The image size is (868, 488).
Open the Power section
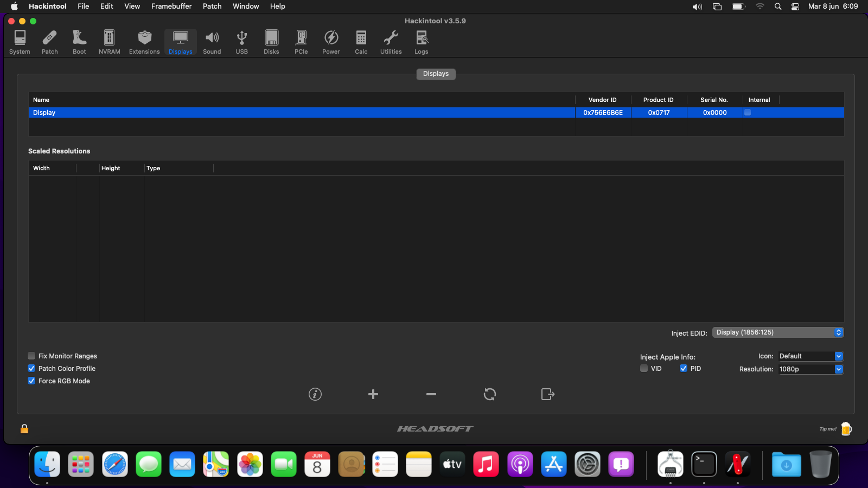pyautogui.click(x=331, y=42)
